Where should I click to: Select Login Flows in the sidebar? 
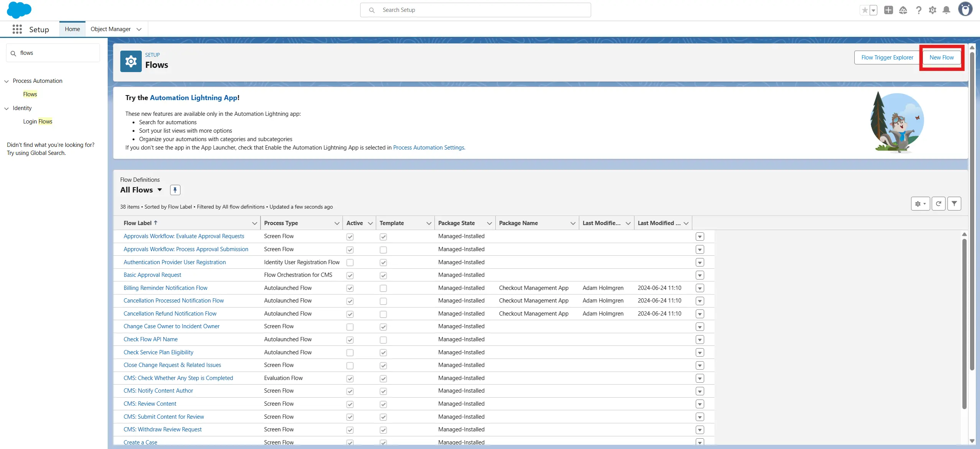[x=38, y=122]
